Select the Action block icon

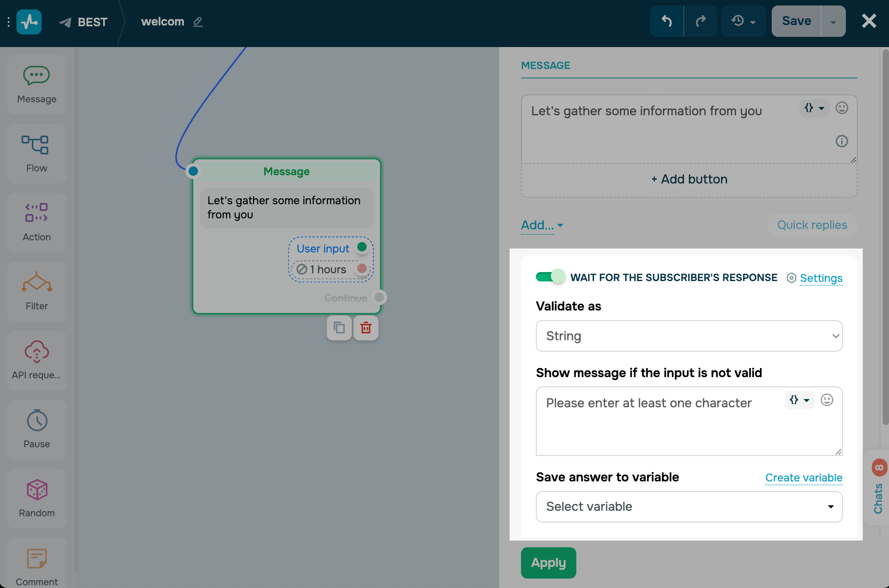click(36, 213)
